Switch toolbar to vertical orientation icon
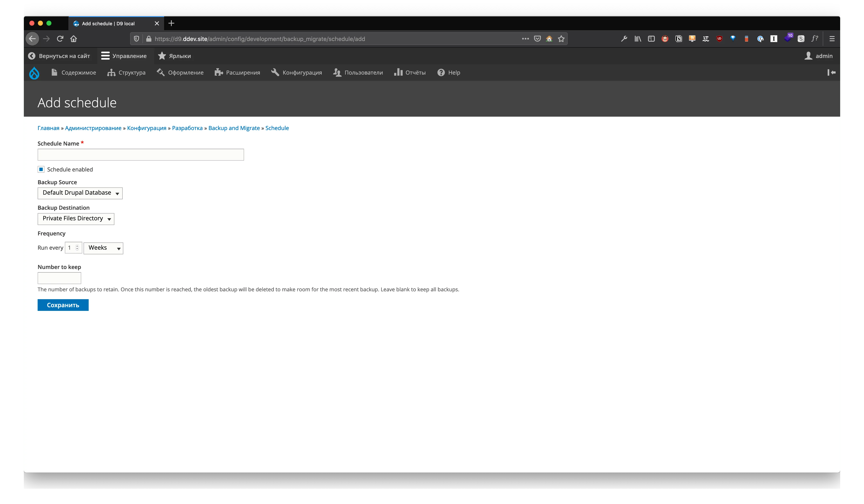 click(x=831, y=72)
